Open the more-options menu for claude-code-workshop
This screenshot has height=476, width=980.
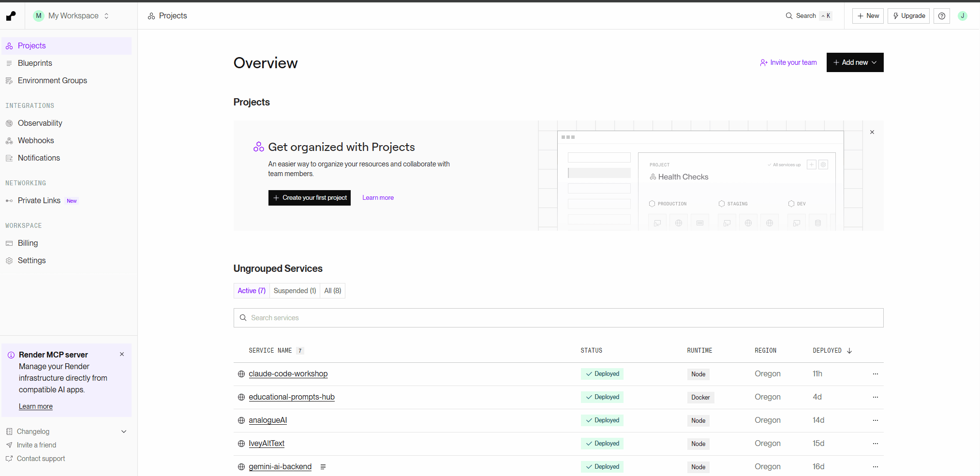[876, 374]
